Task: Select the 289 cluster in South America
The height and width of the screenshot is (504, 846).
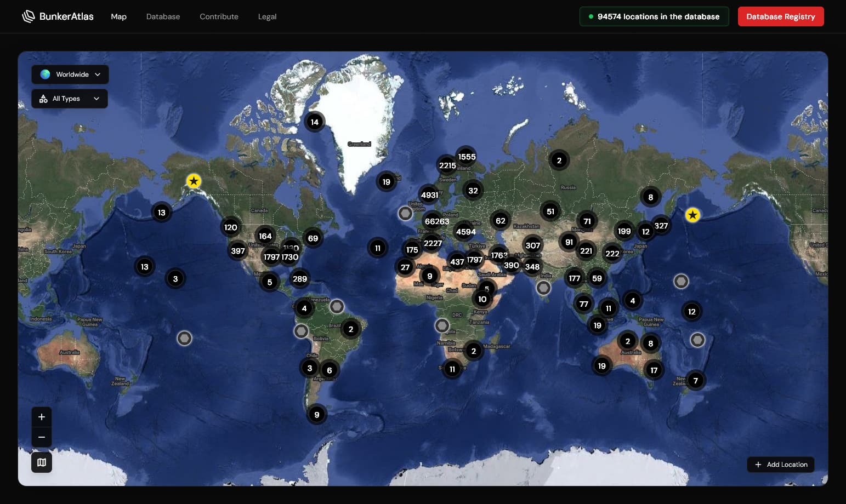Action: (x=299, y=279)
